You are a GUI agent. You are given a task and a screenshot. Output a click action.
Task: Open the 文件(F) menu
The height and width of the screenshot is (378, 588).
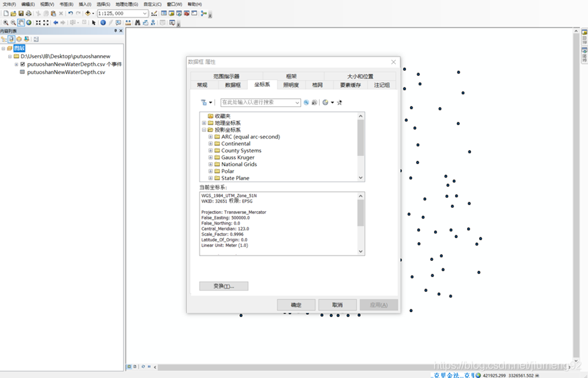9,4
